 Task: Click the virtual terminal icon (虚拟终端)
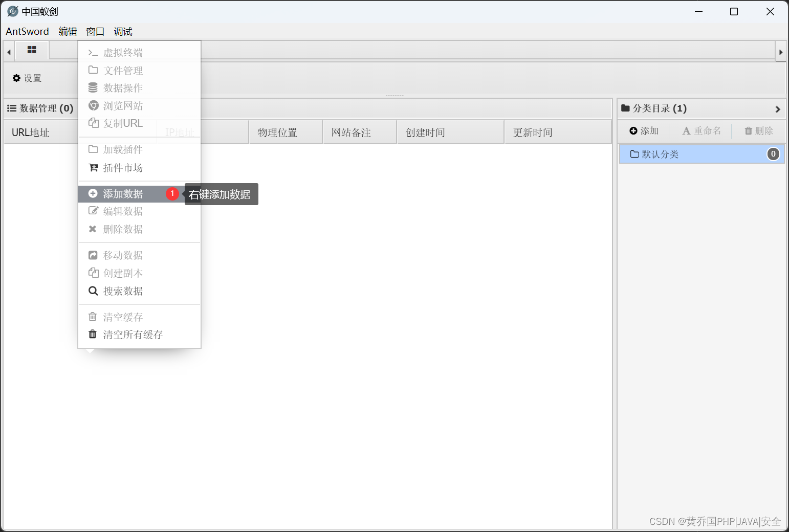coord(93,53)
